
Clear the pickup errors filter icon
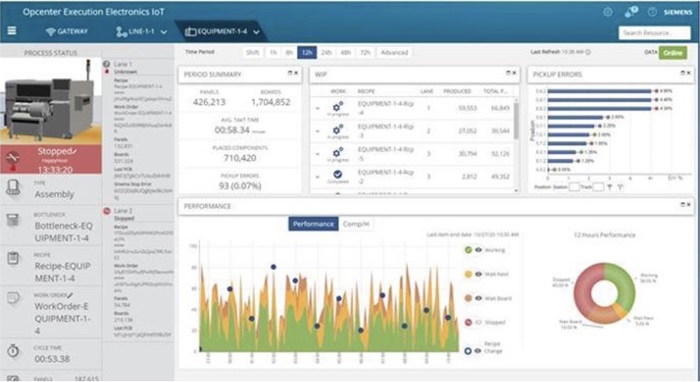pyautogui.click(x=621, y=187)
